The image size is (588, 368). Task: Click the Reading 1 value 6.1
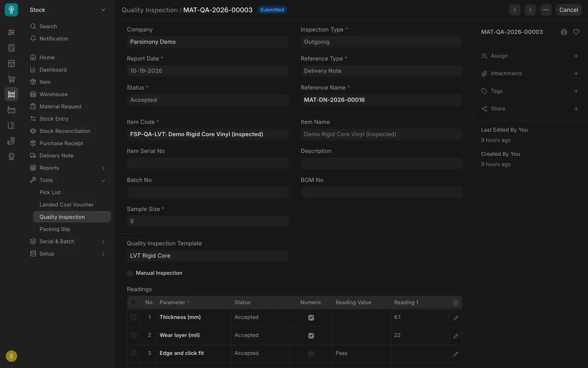coord(397,317)
